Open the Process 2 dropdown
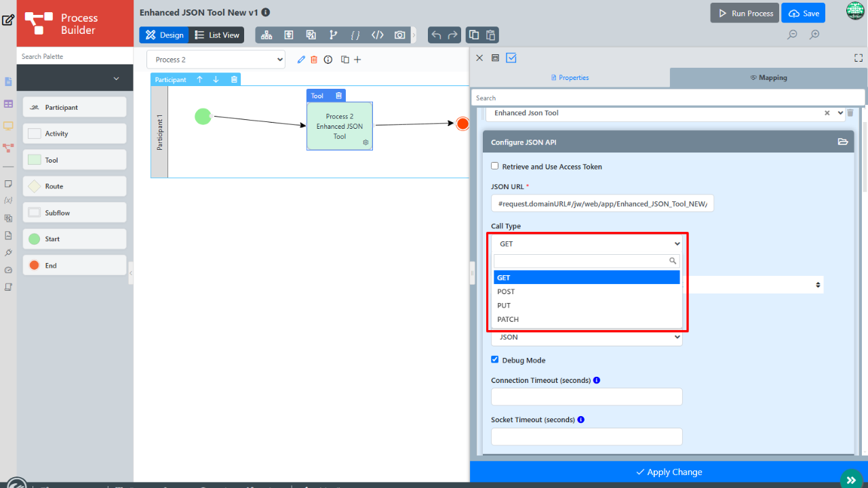This screenshot has width=868, height=488. tap(216, 60)
